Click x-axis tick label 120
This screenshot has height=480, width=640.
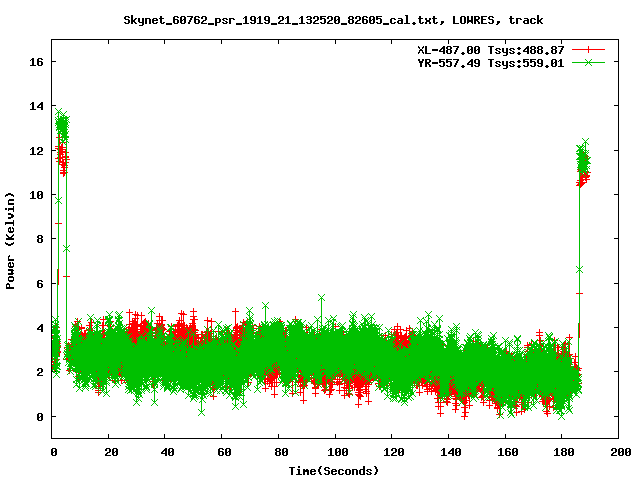tap(394, 452)
